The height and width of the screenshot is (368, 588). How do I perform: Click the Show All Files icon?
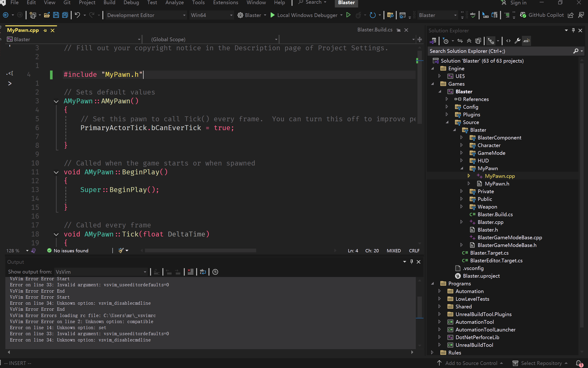click(x=478, y=41)
